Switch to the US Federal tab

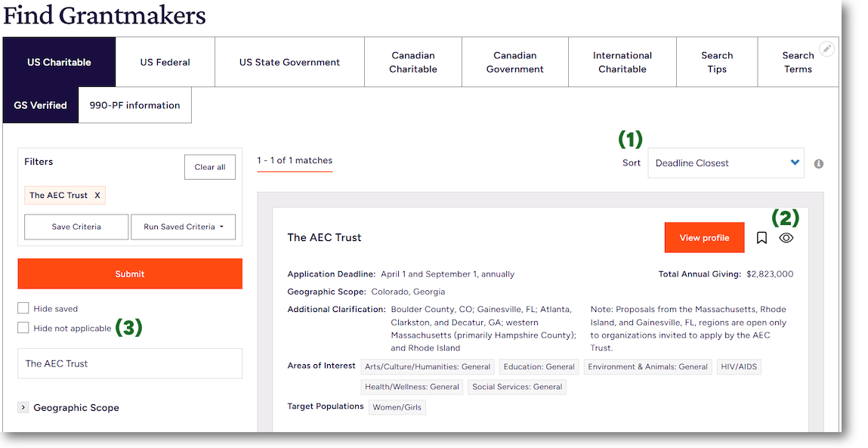[165, 62]
